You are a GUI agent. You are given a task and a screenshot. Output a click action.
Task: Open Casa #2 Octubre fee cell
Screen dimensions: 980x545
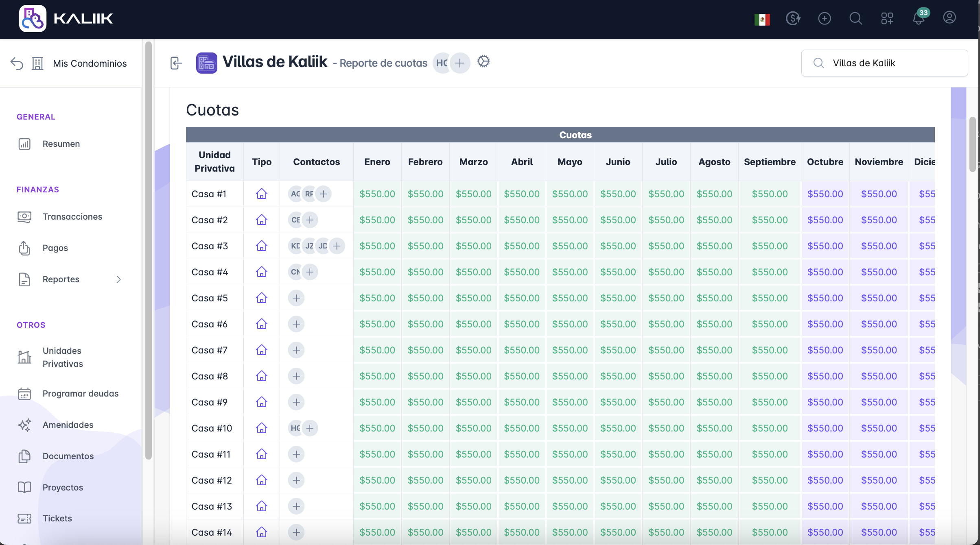[x=825, y=220]
